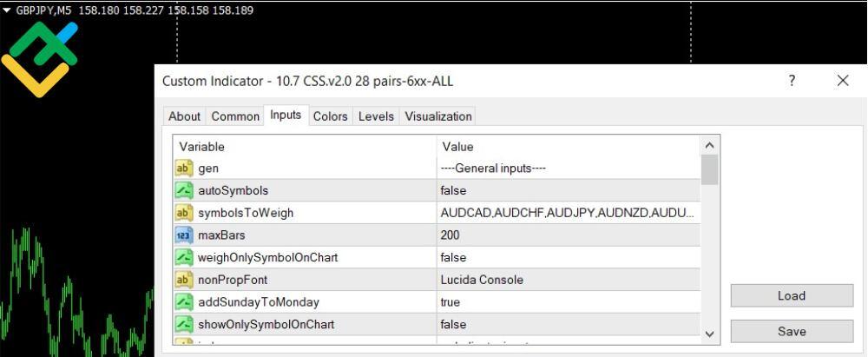This screenshot has width=868, height=357.
Task: Open the Visualization tab
Action: point(438,116)
